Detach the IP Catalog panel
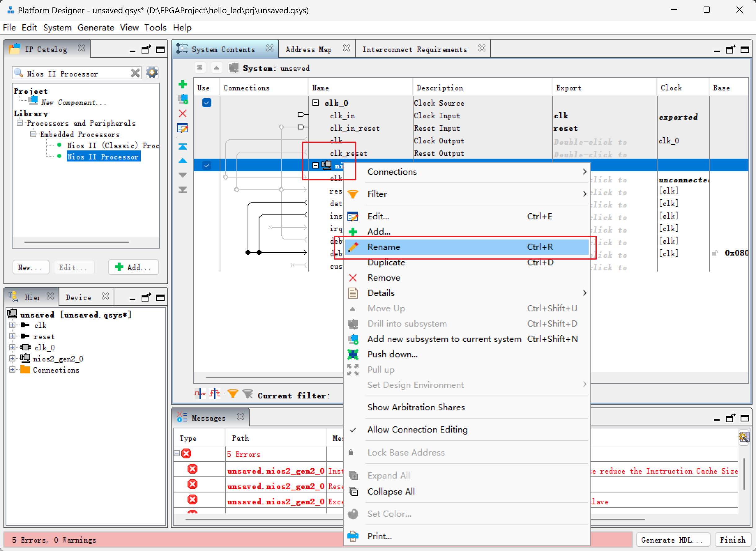 tap(146, 50)
